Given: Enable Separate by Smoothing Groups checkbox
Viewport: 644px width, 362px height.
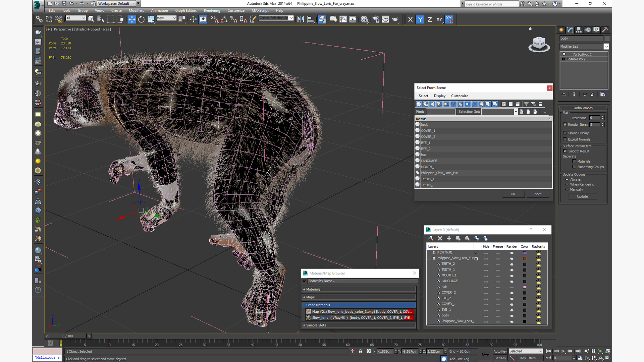Looking at the screenshot, I should coord(574,167).
